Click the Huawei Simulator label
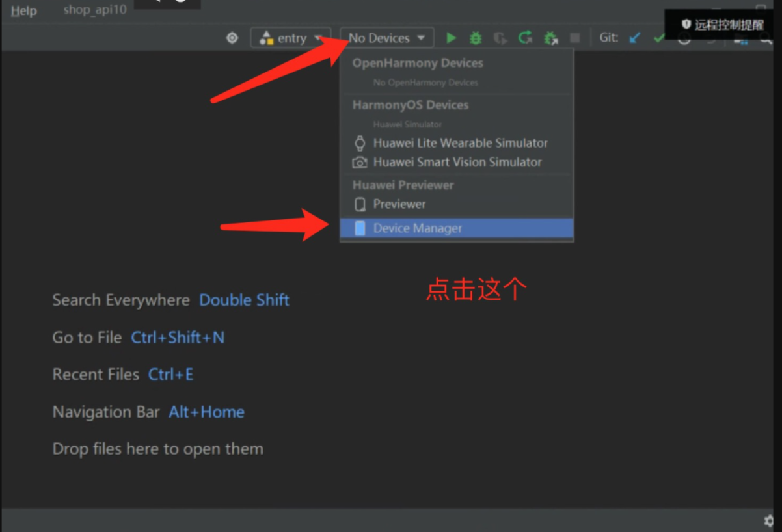This screenshot has width=782, height=532. (407, 124)
